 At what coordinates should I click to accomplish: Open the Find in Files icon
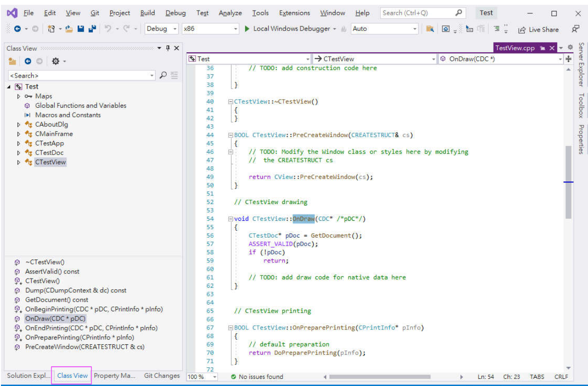pos(429,29)
